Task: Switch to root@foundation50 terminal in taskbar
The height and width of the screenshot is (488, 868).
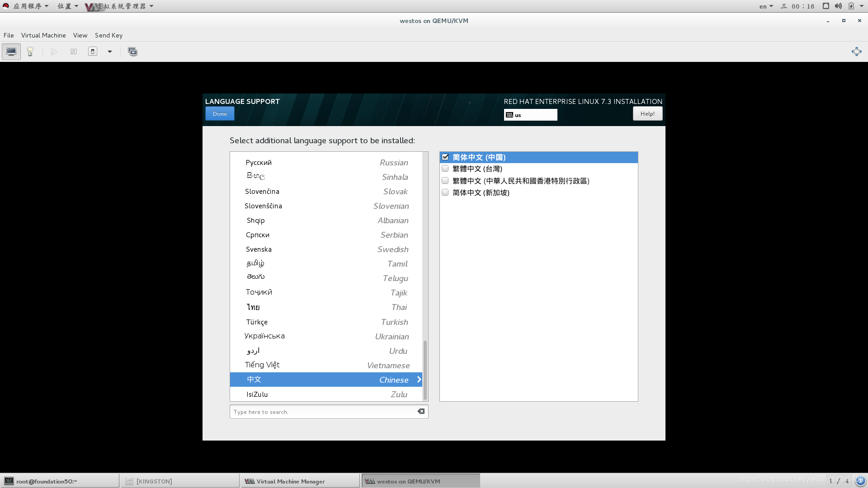Action: tap(60, 481)
